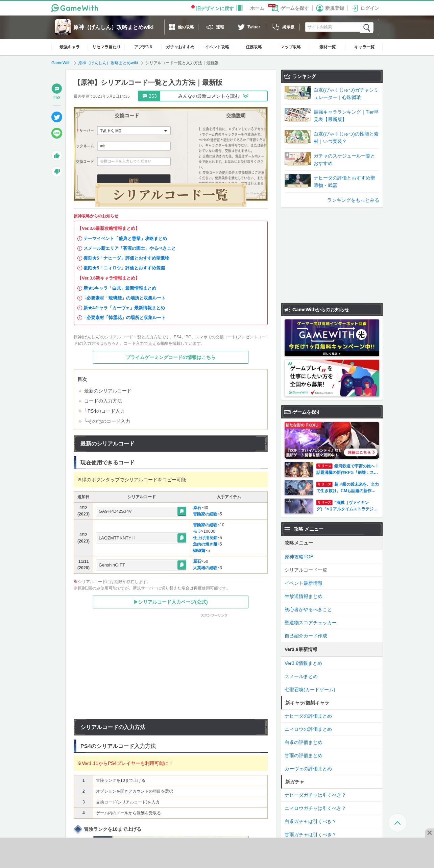The image size is (434, 868).
Task: Open the シリアルコード一覧 banner image
Action: tap(171, 156)
